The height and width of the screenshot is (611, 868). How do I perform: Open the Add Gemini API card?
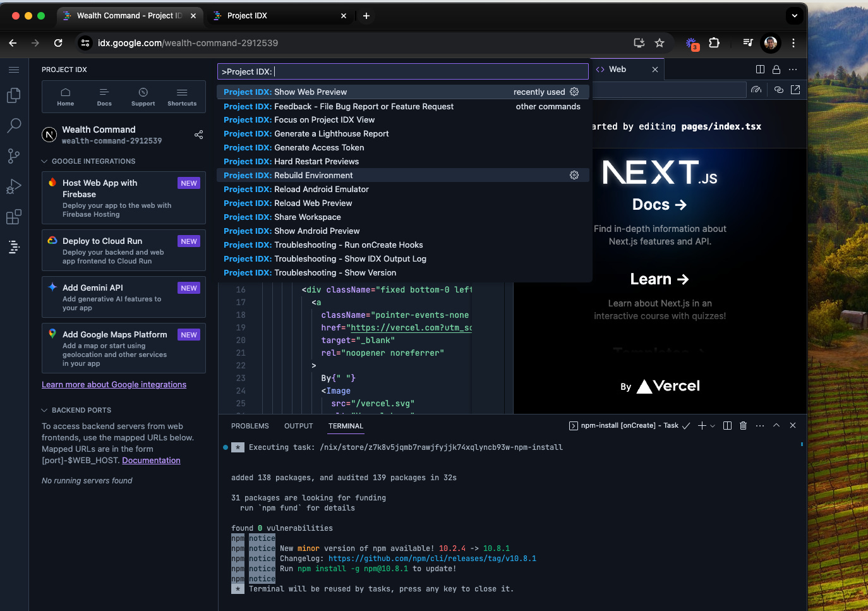124,297
